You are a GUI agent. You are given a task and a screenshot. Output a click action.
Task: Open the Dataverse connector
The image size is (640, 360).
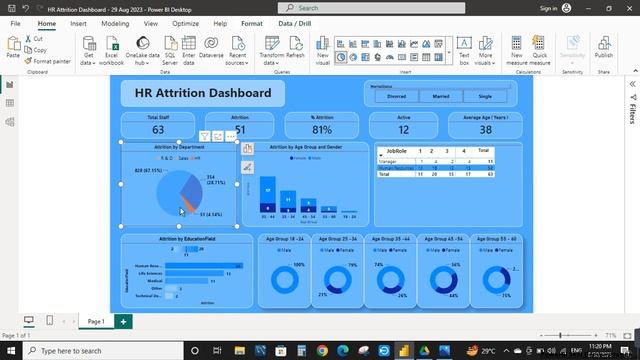click(x=211, y=47)
